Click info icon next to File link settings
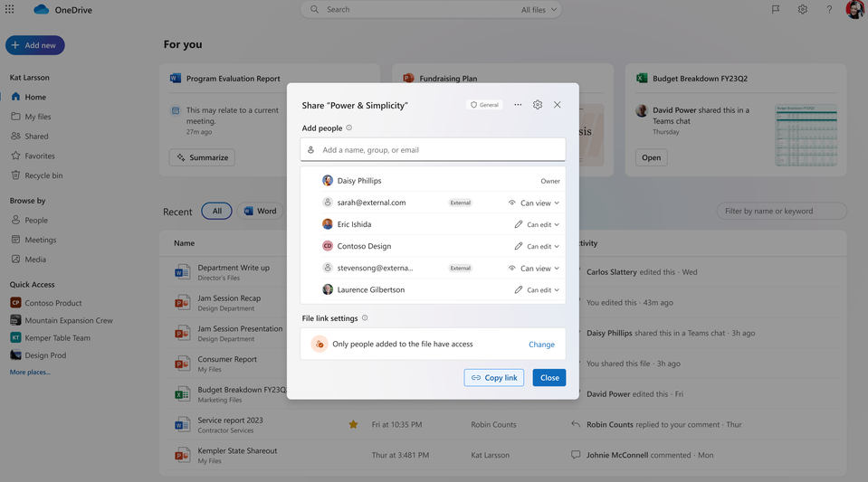The image size is (868, 482). point(365,318)
